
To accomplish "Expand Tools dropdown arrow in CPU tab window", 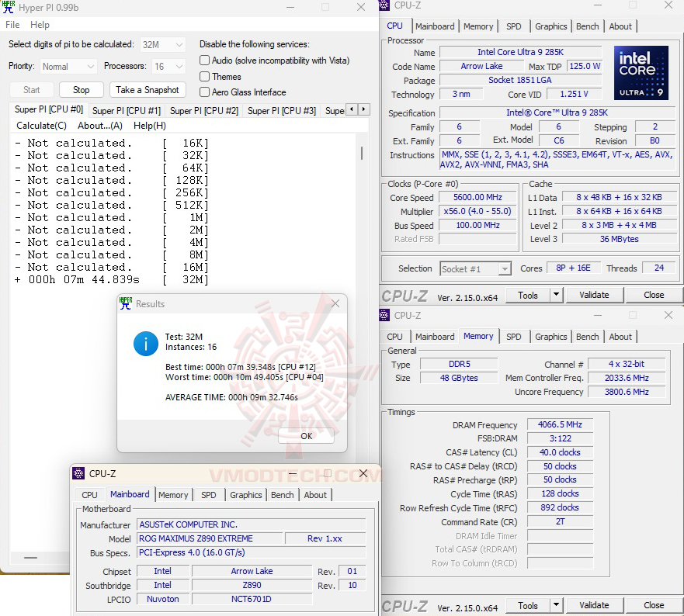I will 556,295.
